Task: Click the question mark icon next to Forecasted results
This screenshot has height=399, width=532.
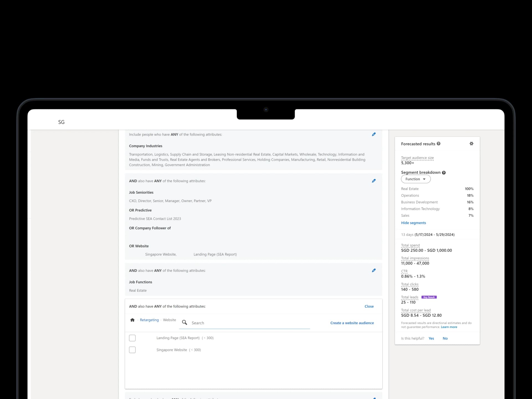Action: click(x=438, y=144)
